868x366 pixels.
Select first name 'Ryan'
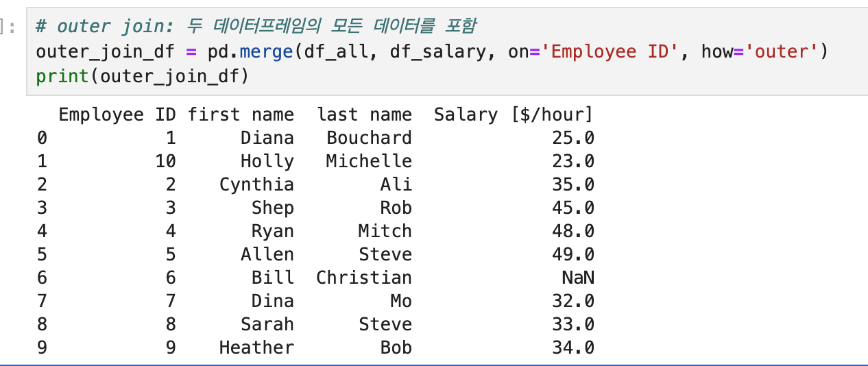click(x=273, y=232)
